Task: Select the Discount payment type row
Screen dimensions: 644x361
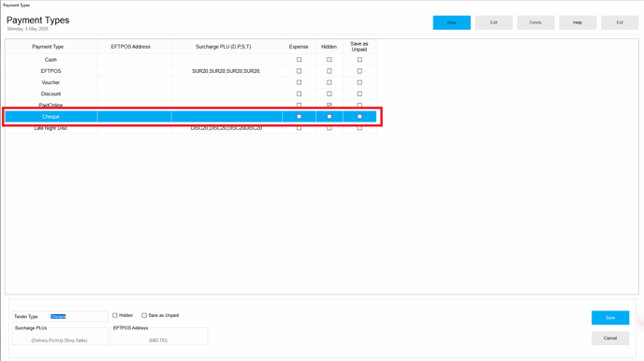Action: [x=191, y=94]
